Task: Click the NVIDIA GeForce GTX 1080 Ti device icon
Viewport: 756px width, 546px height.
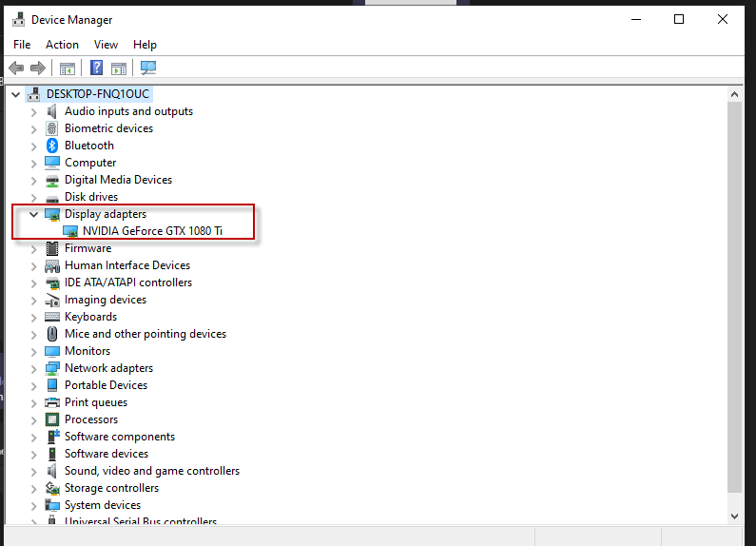Action: (x=70, y=231)
